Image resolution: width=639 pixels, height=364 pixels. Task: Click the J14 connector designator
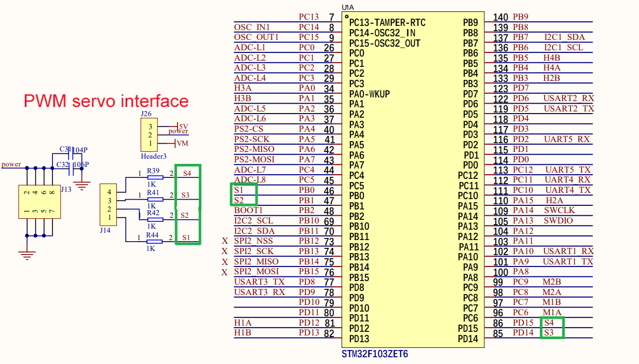coord(105,230)
